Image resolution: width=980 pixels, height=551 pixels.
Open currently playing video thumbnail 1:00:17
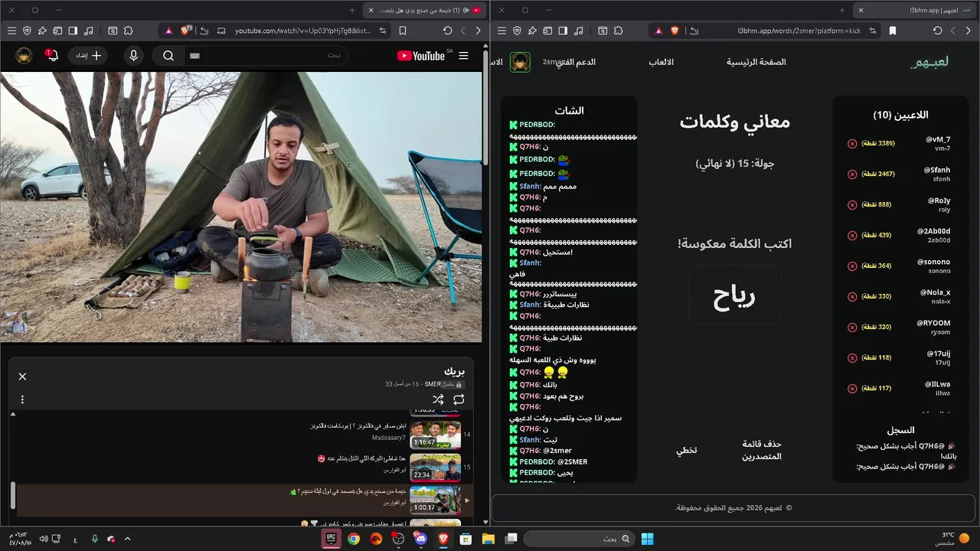435,500
